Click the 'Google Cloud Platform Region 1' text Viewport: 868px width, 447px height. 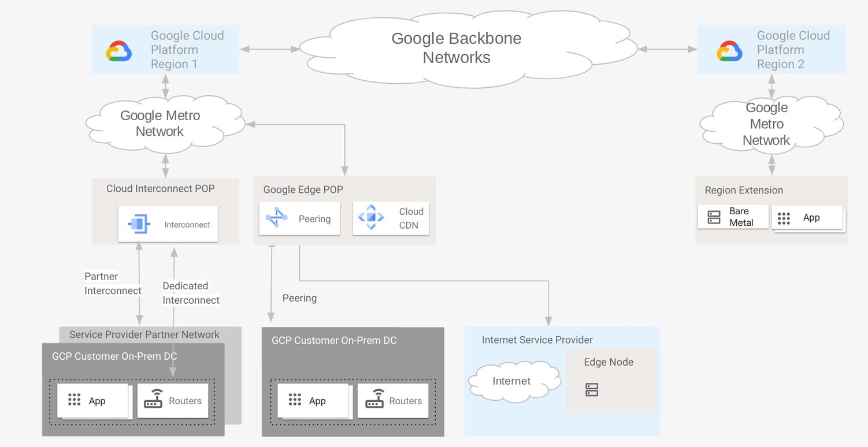click(x=187, y=50)
